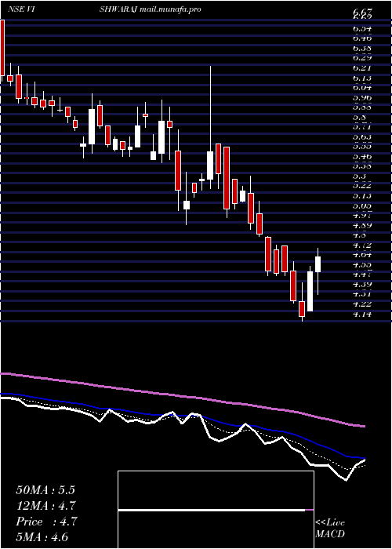Viewport: 392px width, 549px height.
Task: Click the "NSE VI" exchange label
Action: click(x=20, y=9)
